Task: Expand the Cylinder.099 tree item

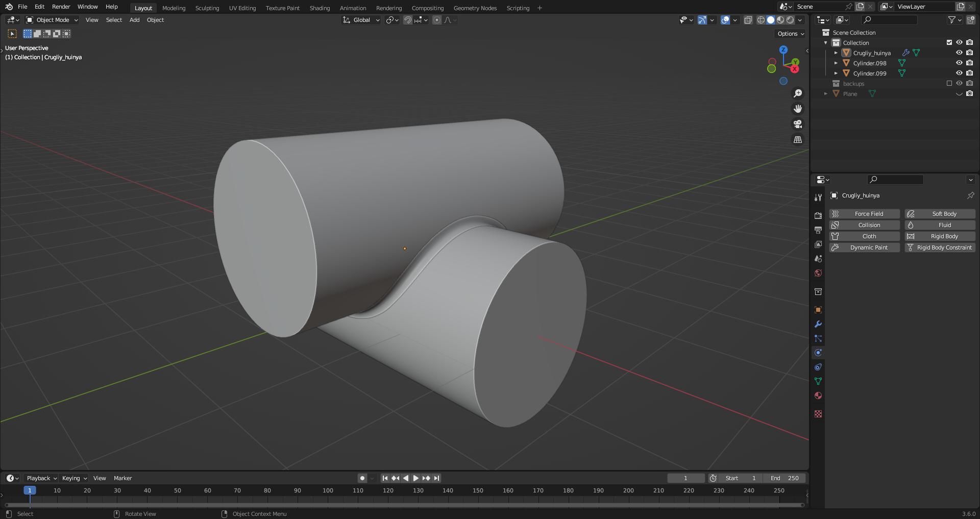Action: 836,73
